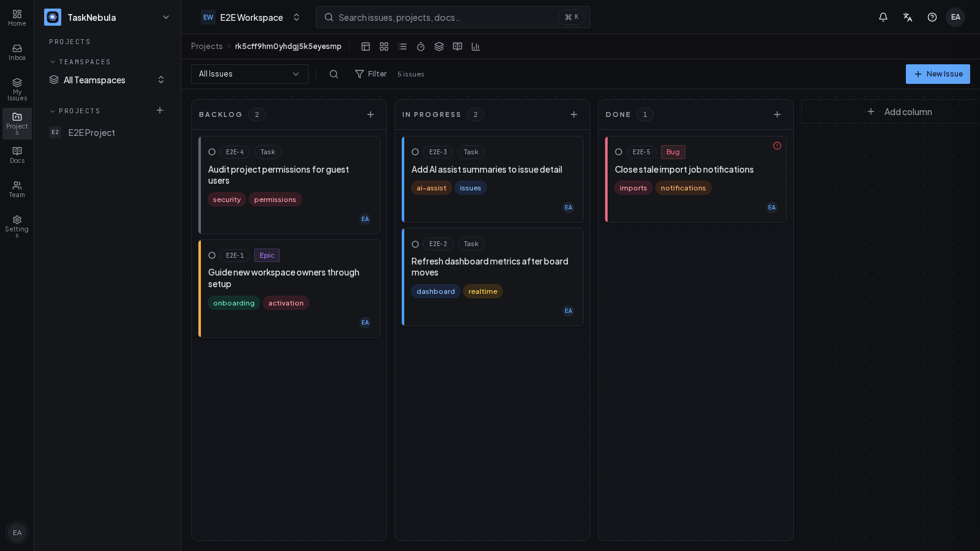Expand the TaskNebula app dropdown chevron
980x551 pixels.
pos(166,17)
